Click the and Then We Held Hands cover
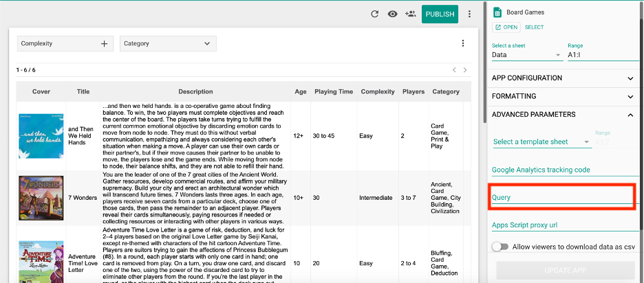This screenshot has height=283, width=644. pyautogui.click(x=41, y=136)
